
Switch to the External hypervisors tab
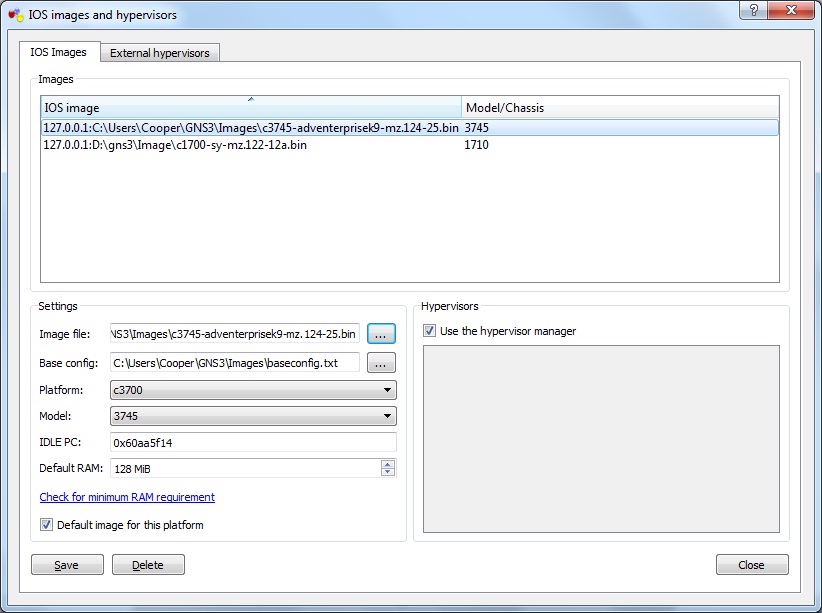pyautogui.click(x=159, y=52)
